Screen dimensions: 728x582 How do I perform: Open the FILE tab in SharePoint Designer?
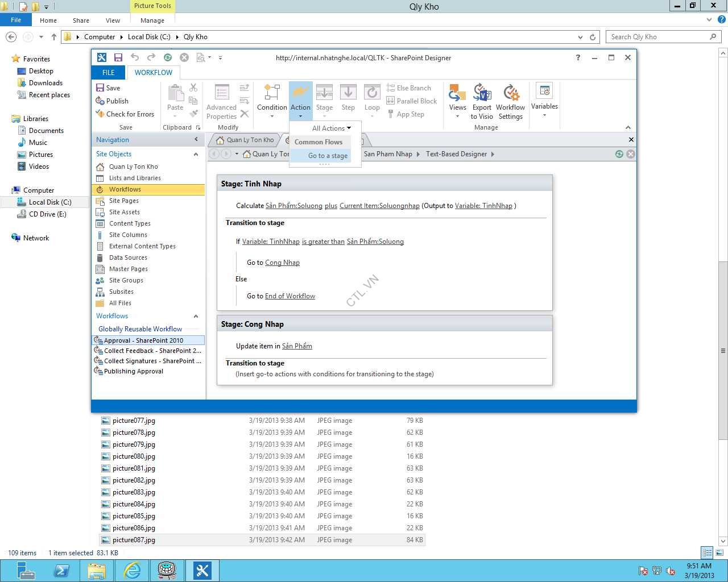(108, 73)
